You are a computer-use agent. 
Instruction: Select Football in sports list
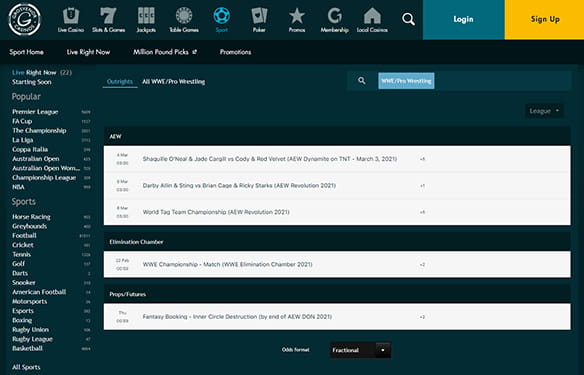click(24, 235)
